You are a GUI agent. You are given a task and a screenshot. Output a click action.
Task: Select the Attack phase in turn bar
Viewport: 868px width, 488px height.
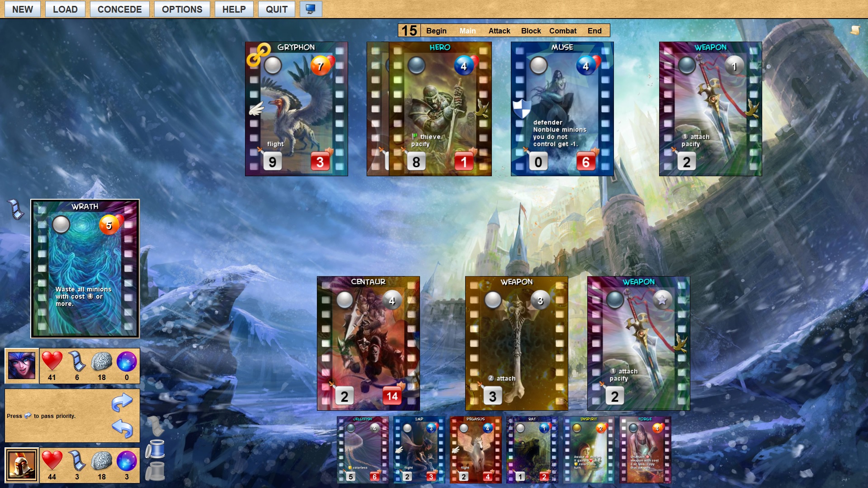[x=499, y=31]
